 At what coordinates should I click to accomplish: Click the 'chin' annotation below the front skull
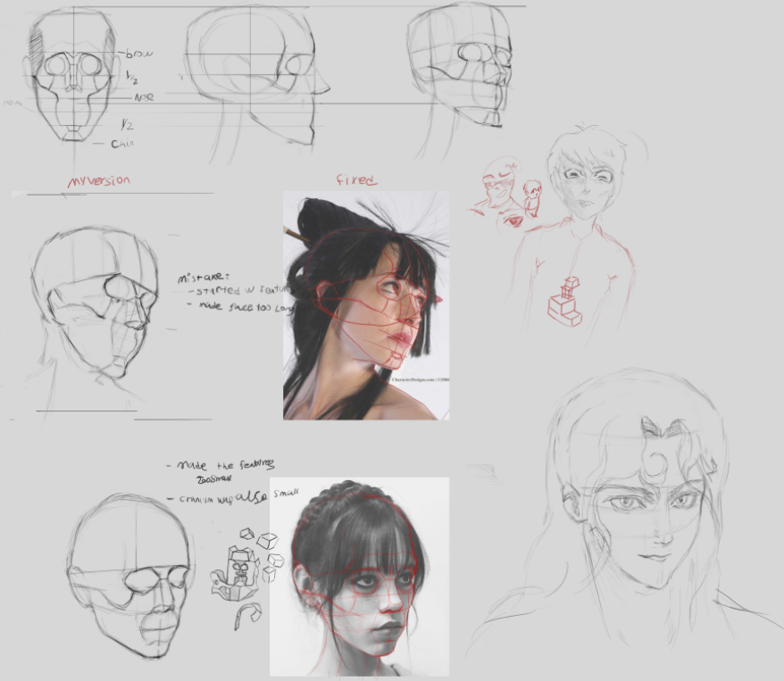click(122, 144)
